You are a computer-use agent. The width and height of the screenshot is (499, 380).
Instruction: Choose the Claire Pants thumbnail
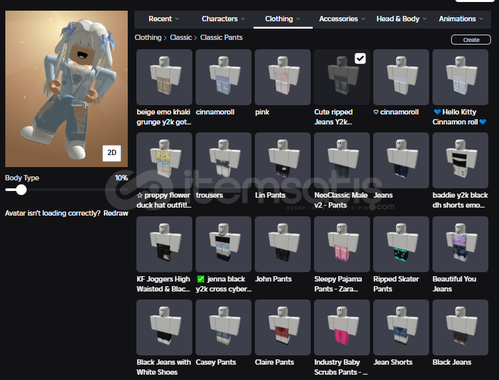(283, 327)
